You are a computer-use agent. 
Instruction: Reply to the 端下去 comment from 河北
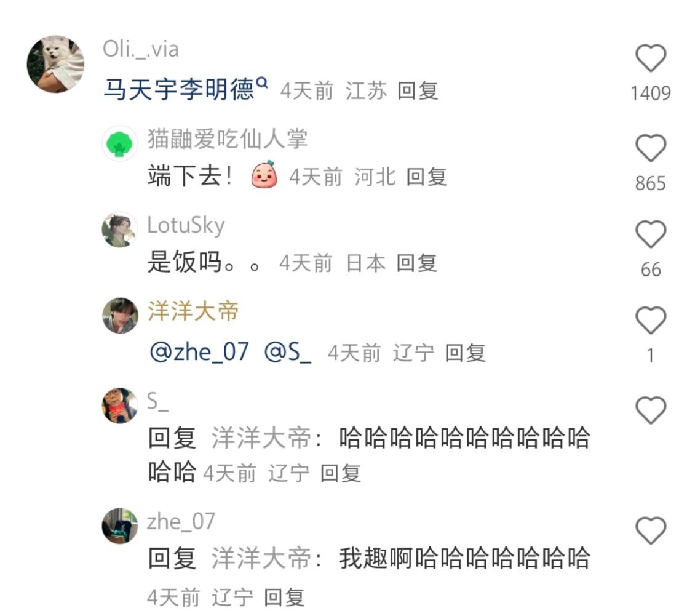pos(426,177)
